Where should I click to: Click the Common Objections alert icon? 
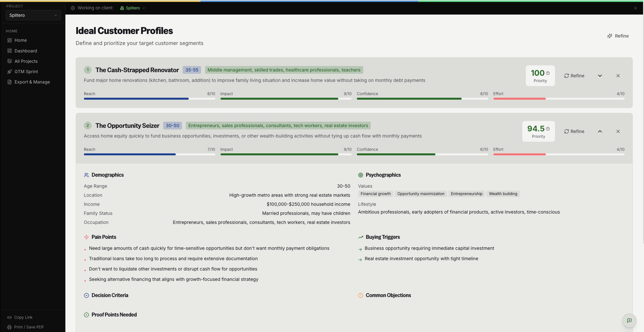tap(361, 295)
